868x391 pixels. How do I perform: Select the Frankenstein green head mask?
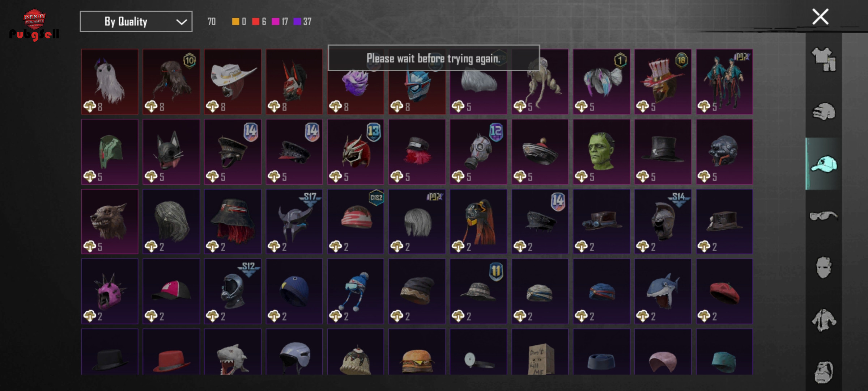(601, 152)
